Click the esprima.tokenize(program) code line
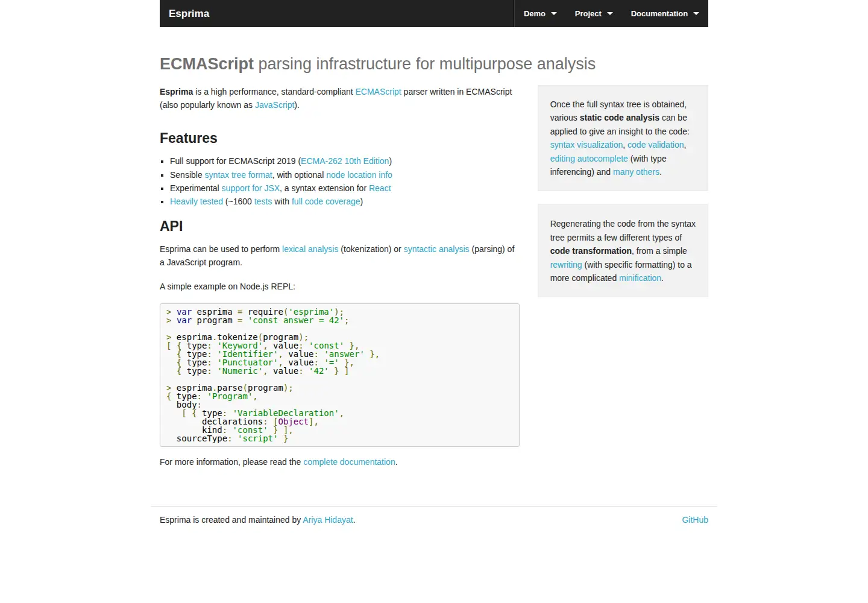Viewport: 868px width, 603px height. click(237, 337)
